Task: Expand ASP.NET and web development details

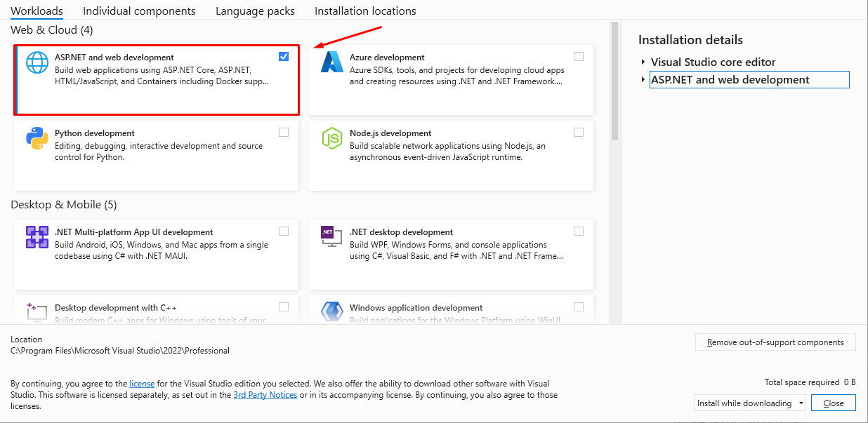Action: pyautogui.click(x=643, y=80)
